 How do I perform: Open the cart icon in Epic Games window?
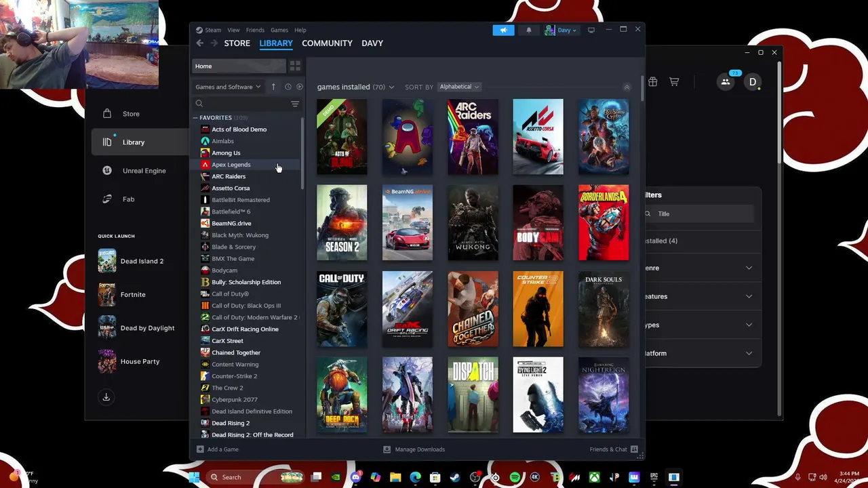pos(674,82)
